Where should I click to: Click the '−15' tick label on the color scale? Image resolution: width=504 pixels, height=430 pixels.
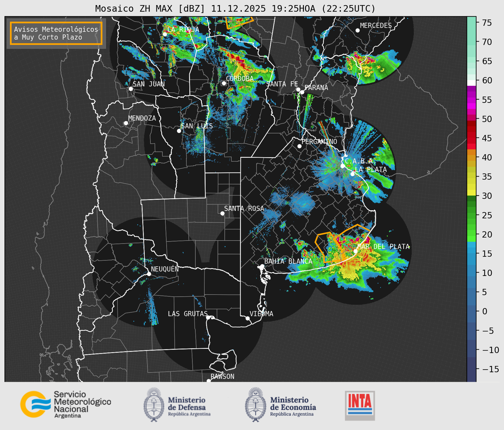pos(490,369)
